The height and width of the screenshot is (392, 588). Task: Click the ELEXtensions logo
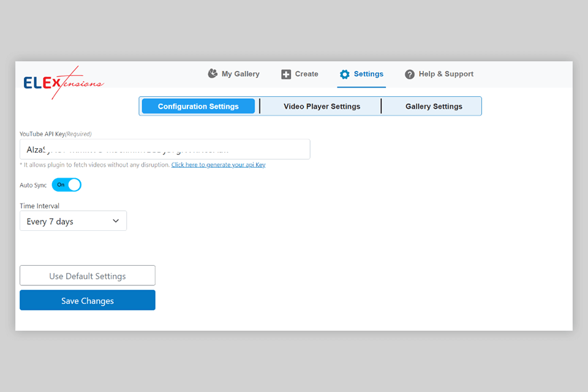click(x=64, y=83)
